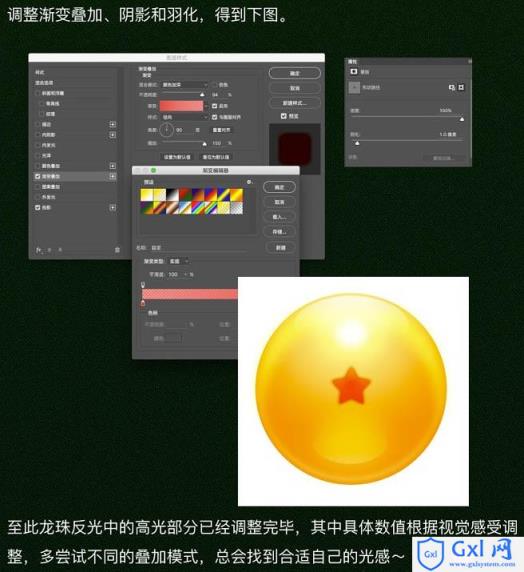Click the plus icon beside Drop Shadow (投影)
The image size is (524, 572).
(113, 208)
